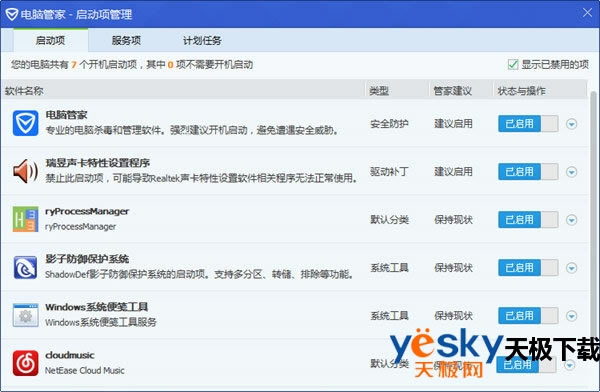Click the 类型 column header
600x392 pixels.
397,91
